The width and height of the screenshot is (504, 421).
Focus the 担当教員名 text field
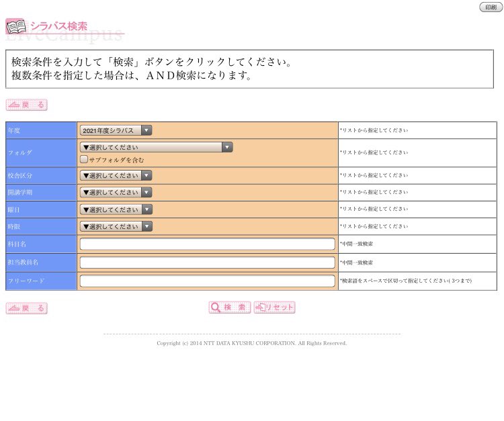coord(208,263)
